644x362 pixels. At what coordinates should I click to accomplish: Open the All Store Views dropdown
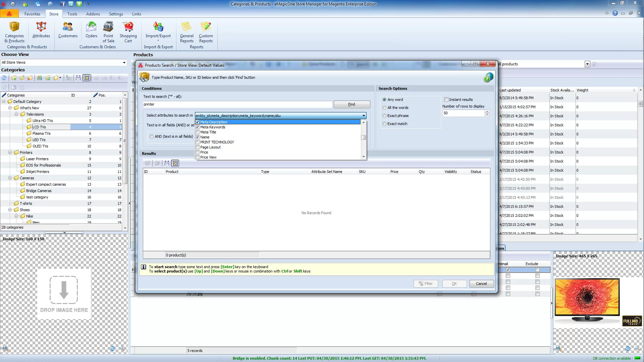coord(64,62)
